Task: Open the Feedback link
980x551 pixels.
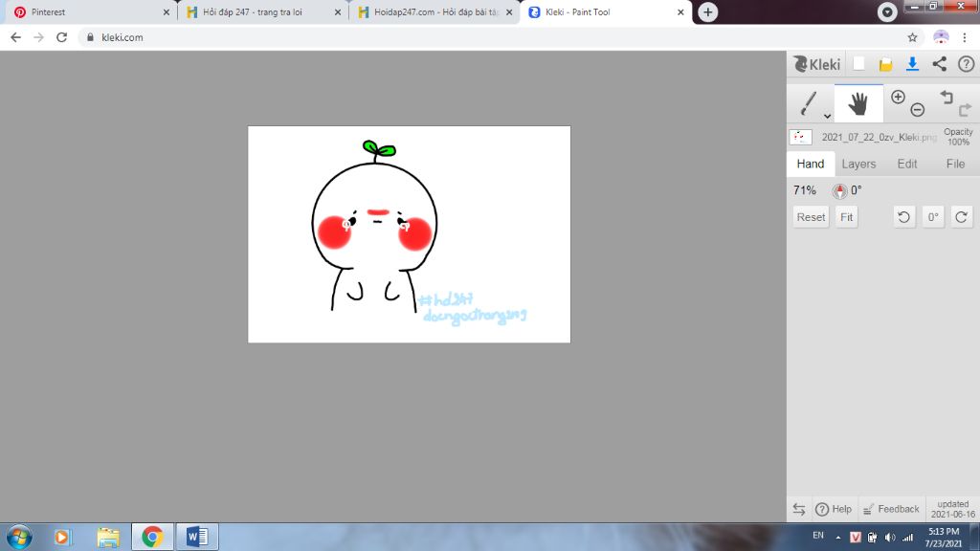Action: pyautogui.click(x=891, y=509)
